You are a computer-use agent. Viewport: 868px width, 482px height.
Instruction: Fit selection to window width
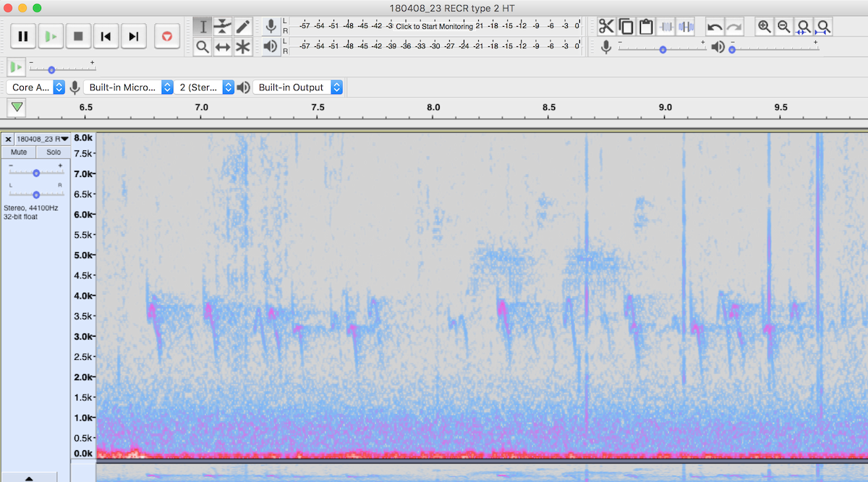[x=803, y=27]
